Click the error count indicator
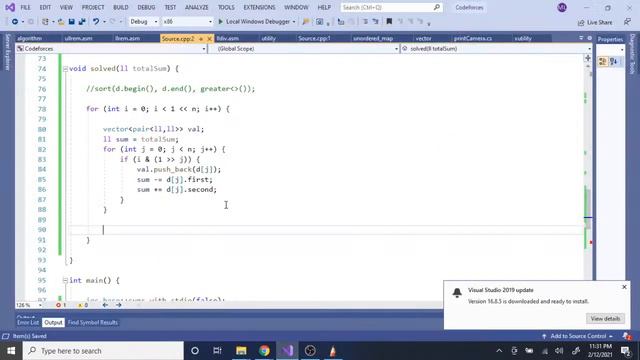Screen dimensions: 640x360 (x=61, y=305)
